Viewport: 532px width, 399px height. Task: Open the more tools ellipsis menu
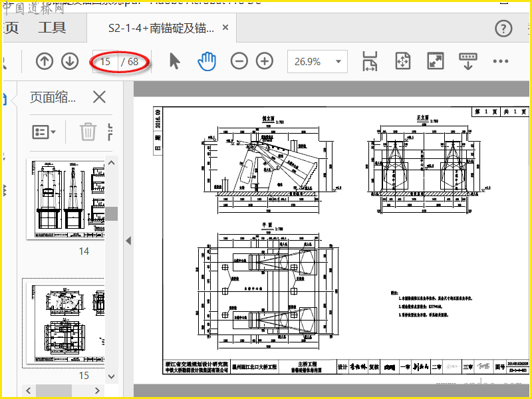click(501, 61)
